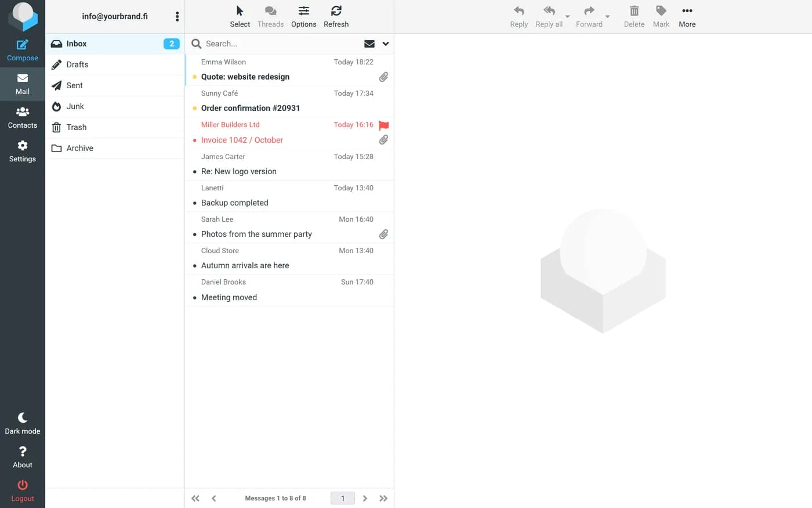Toggle the unread-messages envelope filter

(x=369, y=44)
